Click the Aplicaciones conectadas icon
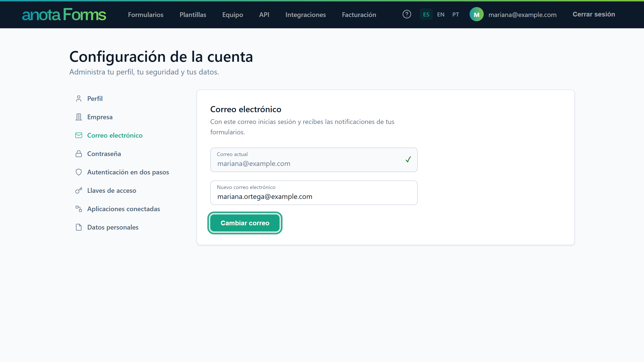Screen dimensions: 644x362 point(78,209)
